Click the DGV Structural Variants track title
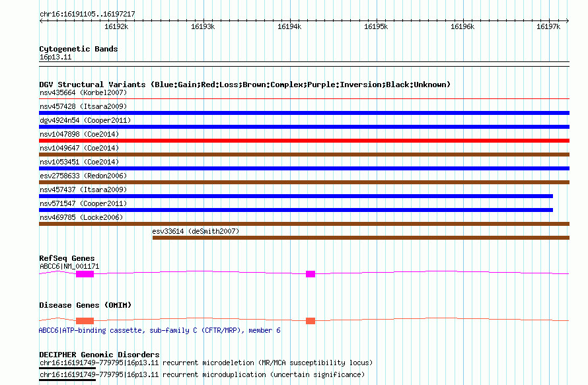Screen dimensions: 588x385 coord(245,85)
